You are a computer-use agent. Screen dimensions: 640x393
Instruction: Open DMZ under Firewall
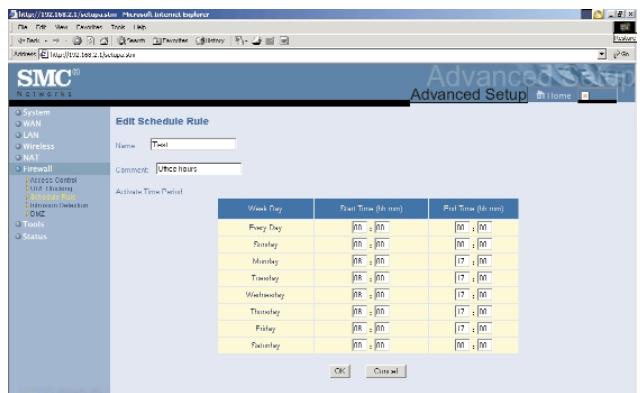(37, 214)
